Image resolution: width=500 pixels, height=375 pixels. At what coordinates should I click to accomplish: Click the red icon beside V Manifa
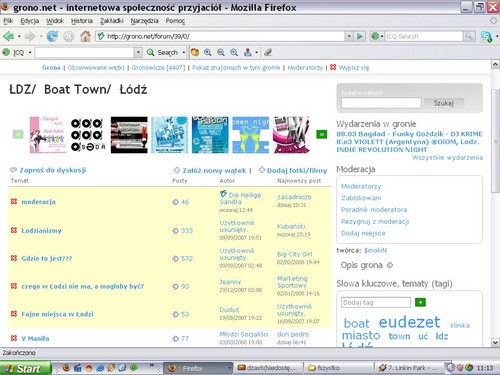tap(14, 338)
